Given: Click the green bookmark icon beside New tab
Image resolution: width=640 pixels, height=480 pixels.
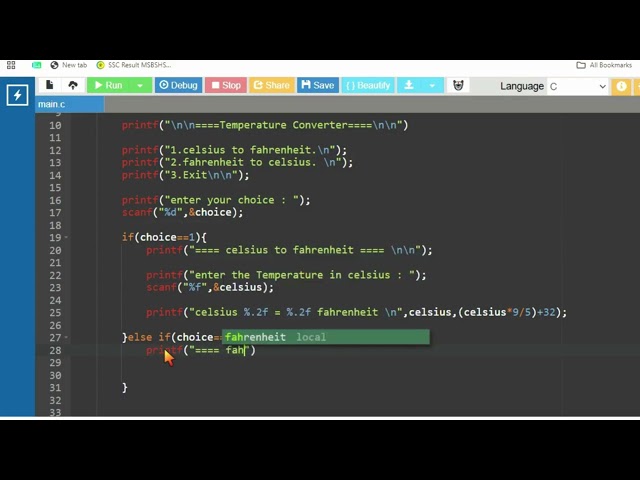Looking at the screenshot, I should [x=36, y=65].
